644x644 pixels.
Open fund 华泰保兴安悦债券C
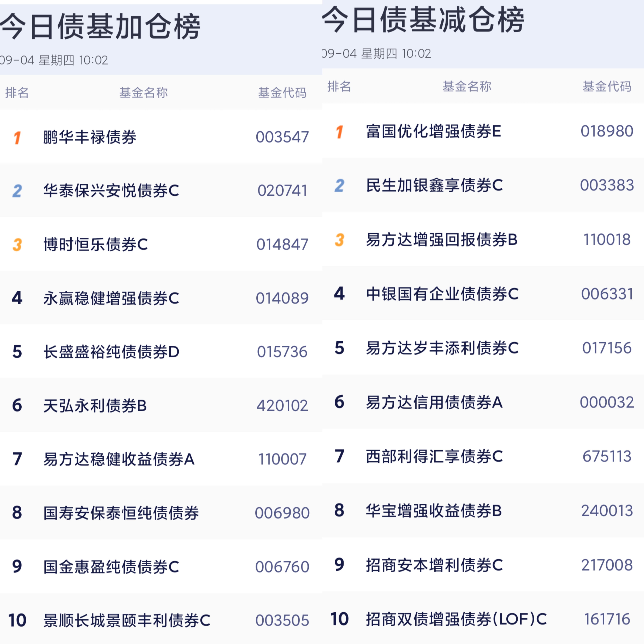point(111,191)
